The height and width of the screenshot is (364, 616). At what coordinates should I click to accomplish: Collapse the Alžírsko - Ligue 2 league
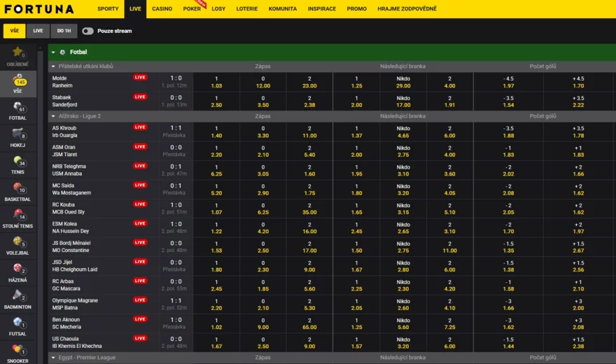53,116
